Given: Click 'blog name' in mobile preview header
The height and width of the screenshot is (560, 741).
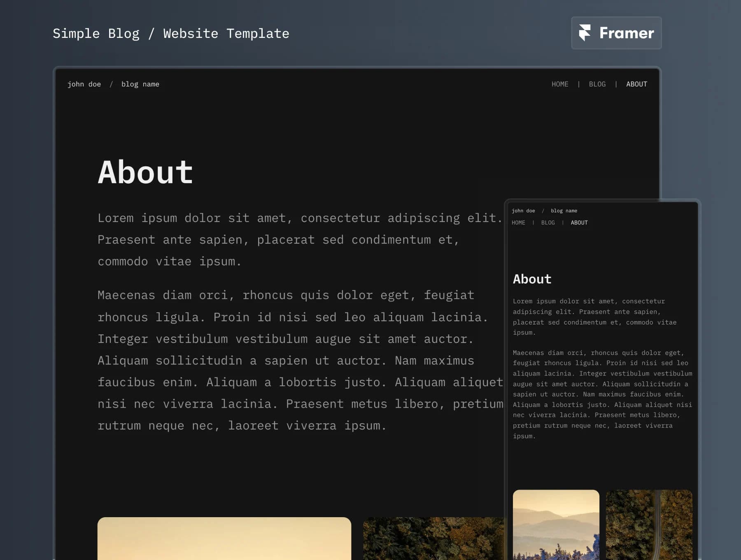Looking at the screenshot, I should (x=564, y=211).
